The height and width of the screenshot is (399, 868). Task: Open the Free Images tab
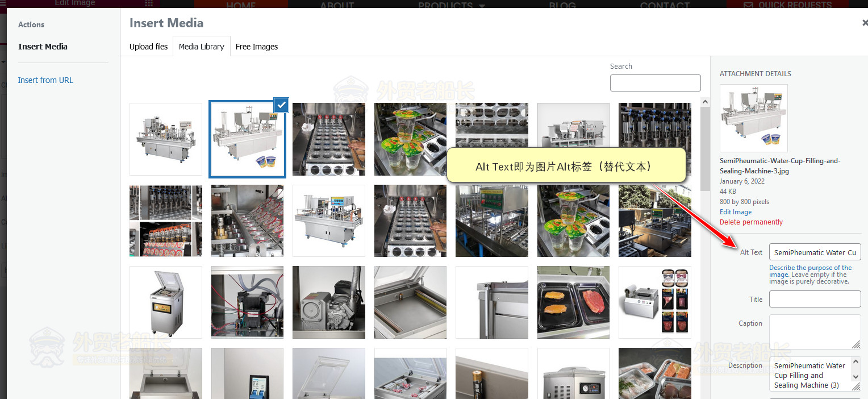coord(257,47)
